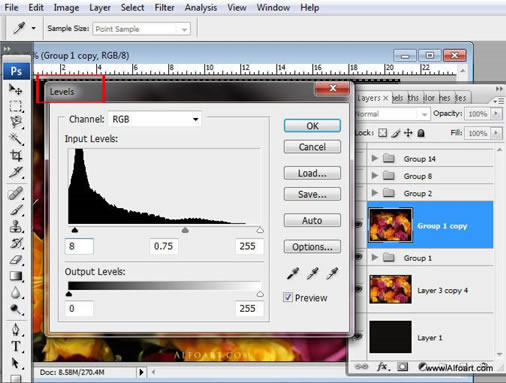Click the Options... button
The image size is (506, 383).
coord(312,247)
